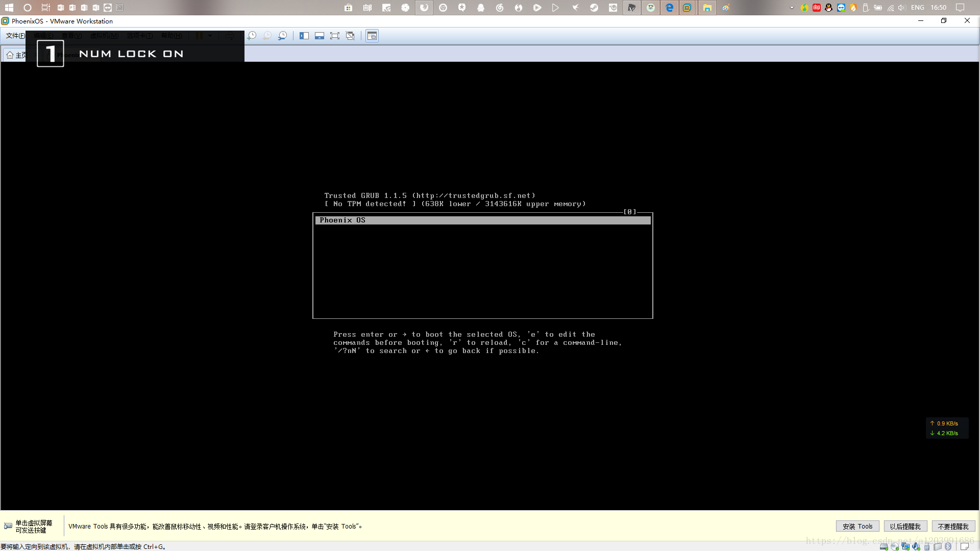
Task: Click the network adapter status icon
Action: click(905, 546)
